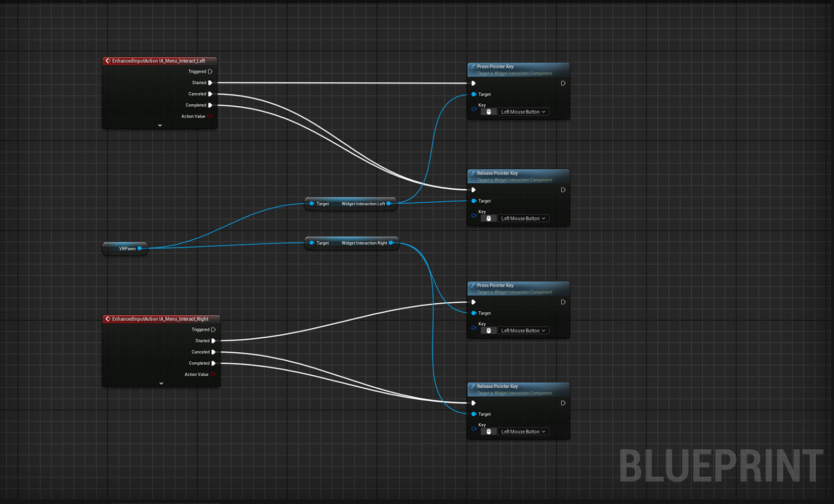834x504 pixels.
Task: Click the mouse key-selector button on lower Press Pointer Key
Action: click(488, 330)
